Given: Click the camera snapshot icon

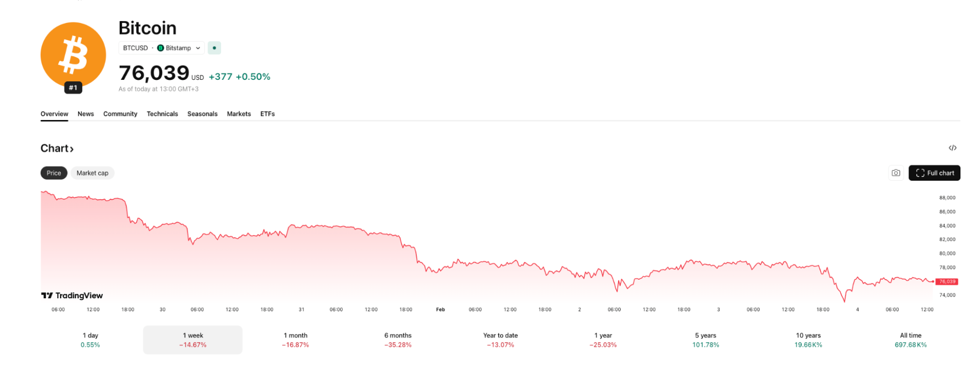Looking at the screenshot, I should point(896,173).
